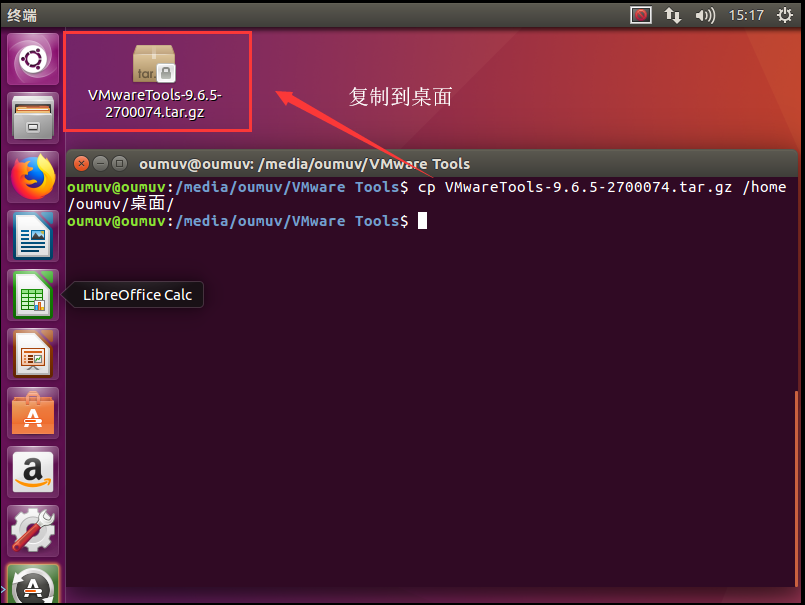The height and width of the screenshot is (605, 805).
Task: Open System Settings wrench-and-gear icon
Action: 33,531
